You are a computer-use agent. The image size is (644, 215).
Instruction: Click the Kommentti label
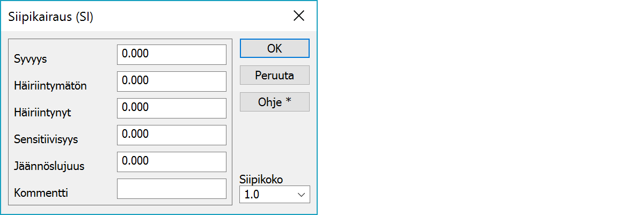pos(41,193)
